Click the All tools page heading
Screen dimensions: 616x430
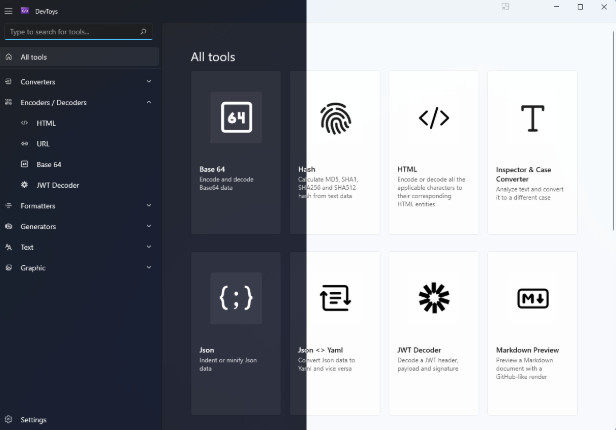[213, 57]
